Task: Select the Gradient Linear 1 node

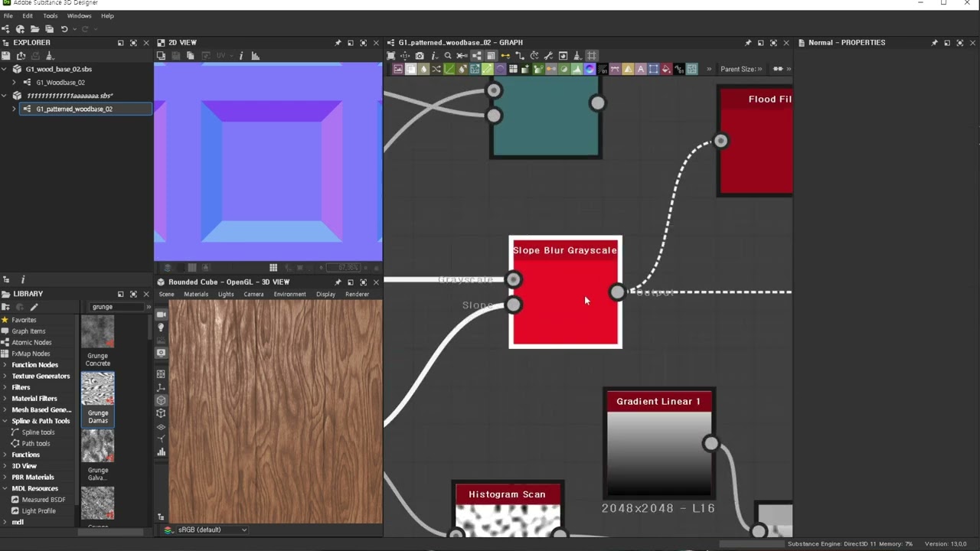Action: [659, 444]
